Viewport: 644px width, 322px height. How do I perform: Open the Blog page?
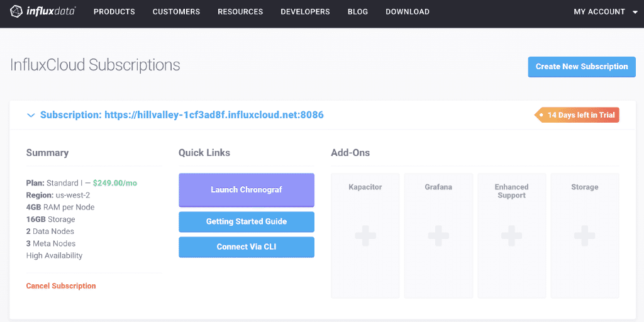point(358,12)
